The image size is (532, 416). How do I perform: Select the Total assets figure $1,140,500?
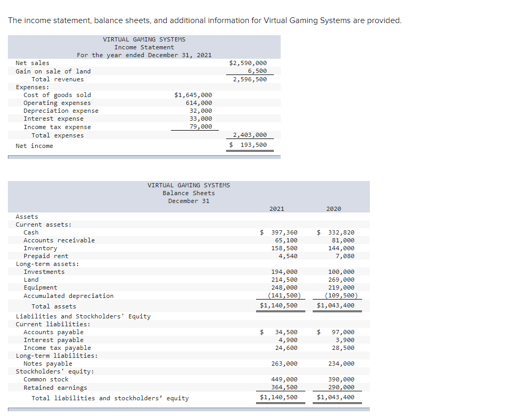[x=281, y=305]
